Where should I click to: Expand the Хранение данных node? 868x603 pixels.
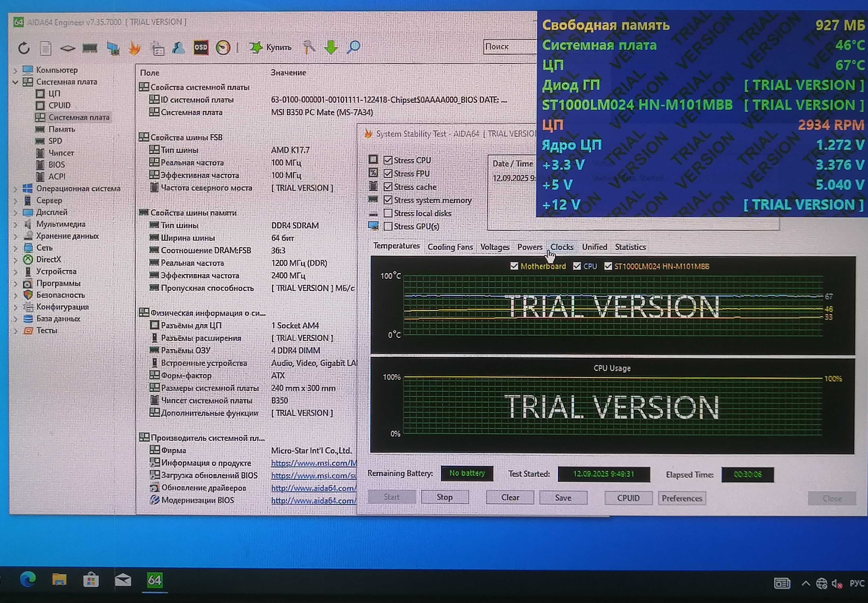coord(15,236)
